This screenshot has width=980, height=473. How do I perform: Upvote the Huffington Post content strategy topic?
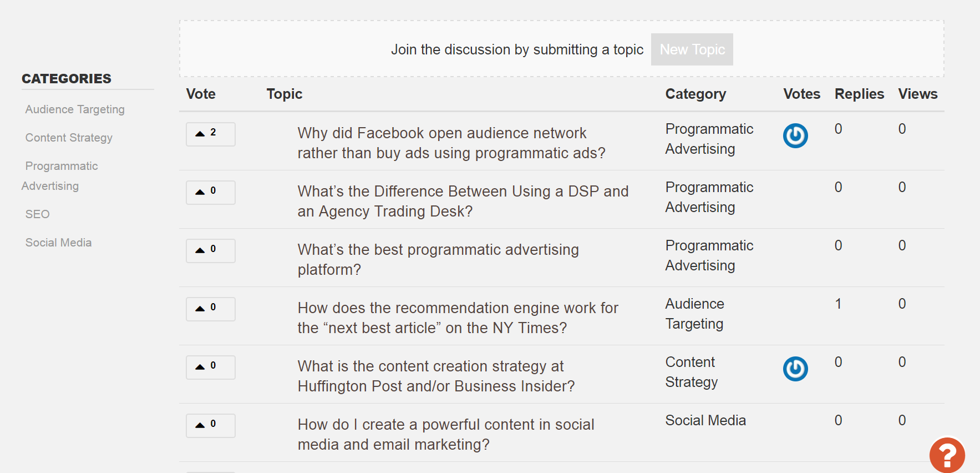tap(210, 367)
